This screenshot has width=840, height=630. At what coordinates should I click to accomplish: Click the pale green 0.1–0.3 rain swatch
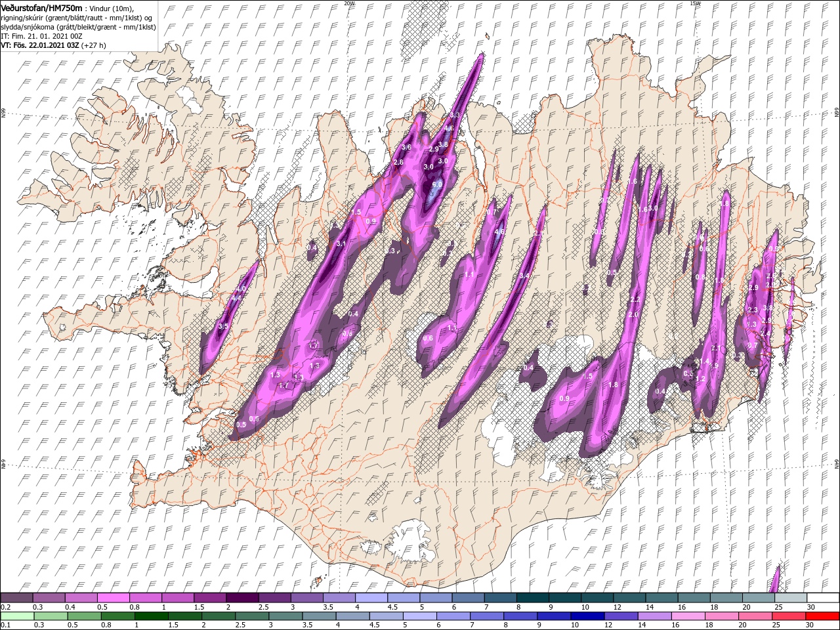[x=16, y=616]
